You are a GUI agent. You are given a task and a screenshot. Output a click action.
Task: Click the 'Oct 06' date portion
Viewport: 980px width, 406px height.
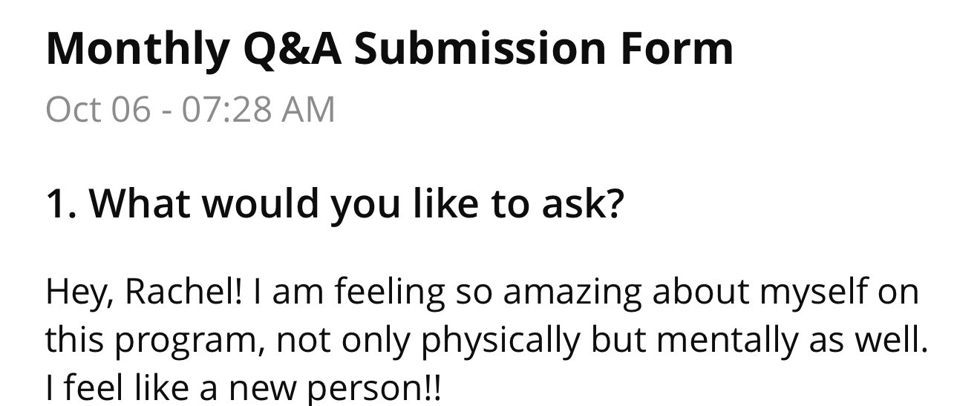(x=99, y=110)
